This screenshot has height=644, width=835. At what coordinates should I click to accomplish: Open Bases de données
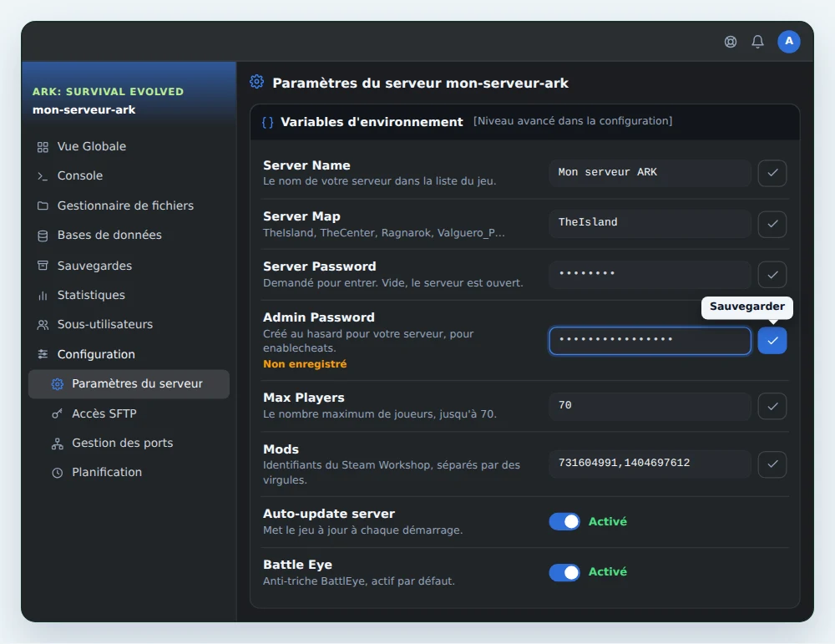(x=129, y=235)
